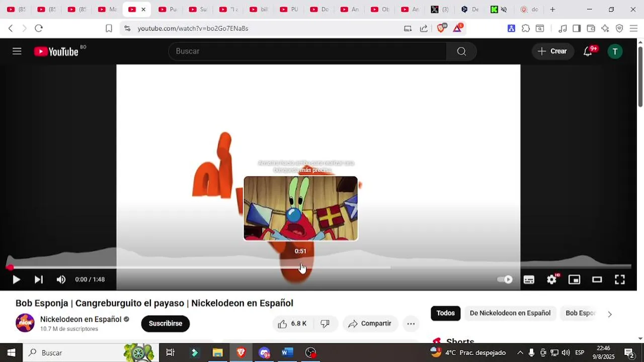Image resolution: width=644 pixels, height=362 pixels.
Task: Click the red playhead at start
Action: coord(10,267)
